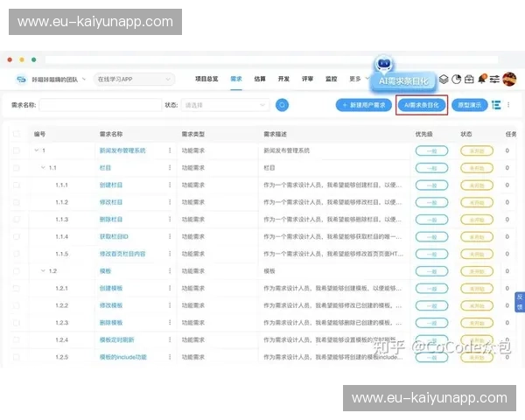Open row actions for 修改首页栏目内容
Screen dimensions: 525x420
pyautogui.click(x=170, y=254)
